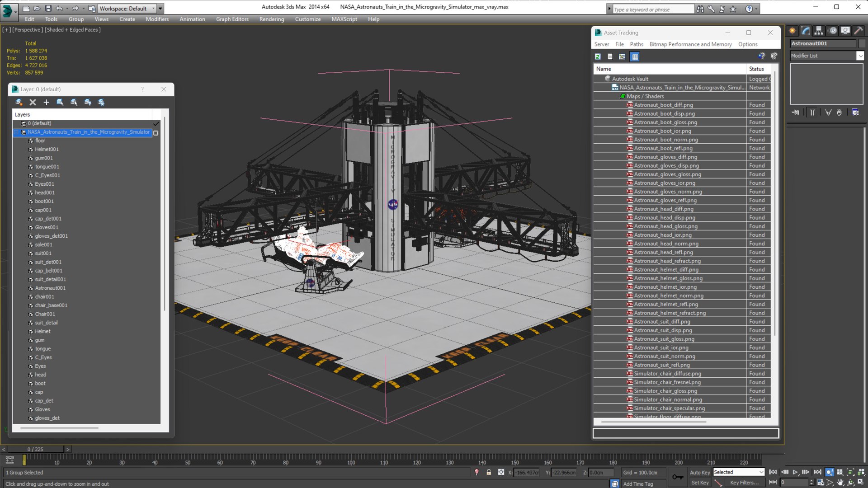Pin the modifier stack
Image resolution: width=868 pixels, height=488 pixels.
click(796, 112)
